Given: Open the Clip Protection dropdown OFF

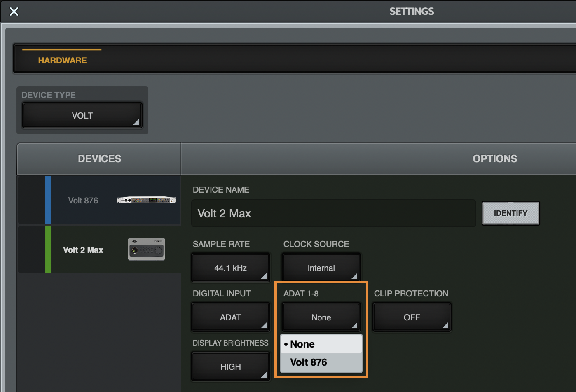Looking at the screenshot, I should pos(412,317).
